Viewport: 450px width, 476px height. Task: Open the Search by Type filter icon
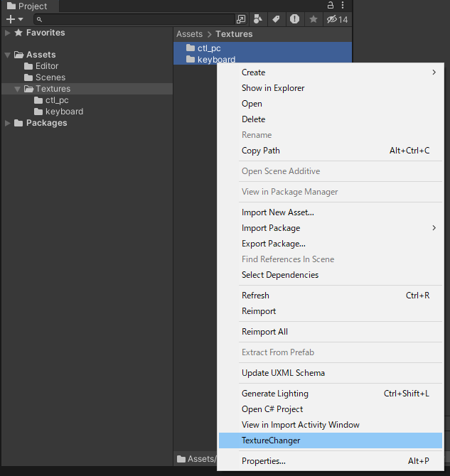pyautogui.click(x=257, y=19)
